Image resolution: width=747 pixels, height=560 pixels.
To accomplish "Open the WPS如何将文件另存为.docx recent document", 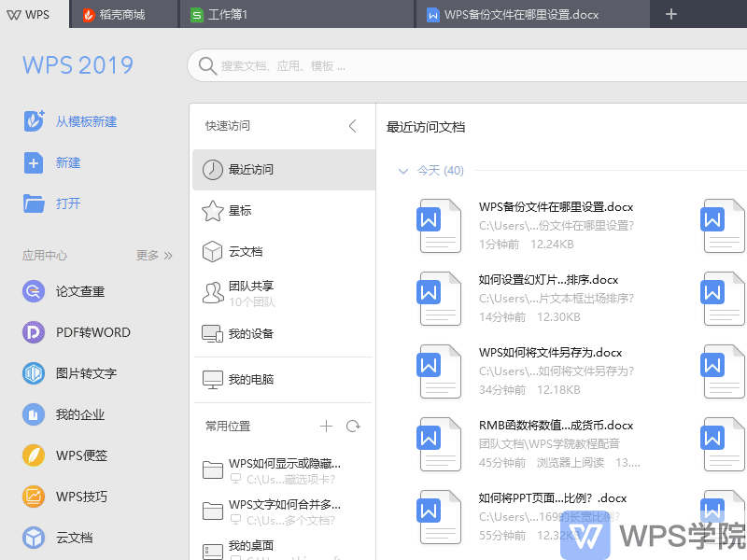I will click(550, 353).
